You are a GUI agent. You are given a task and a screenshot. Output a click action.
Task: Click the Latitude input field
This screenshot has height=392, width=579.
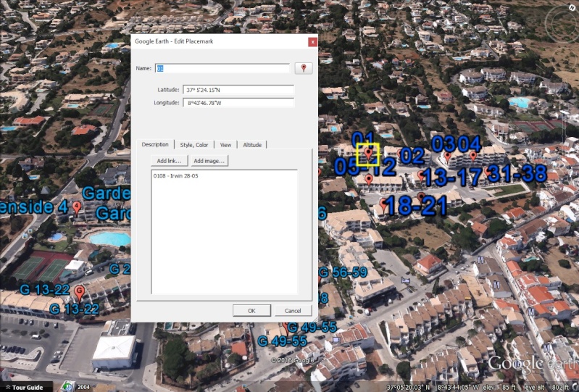238,90
